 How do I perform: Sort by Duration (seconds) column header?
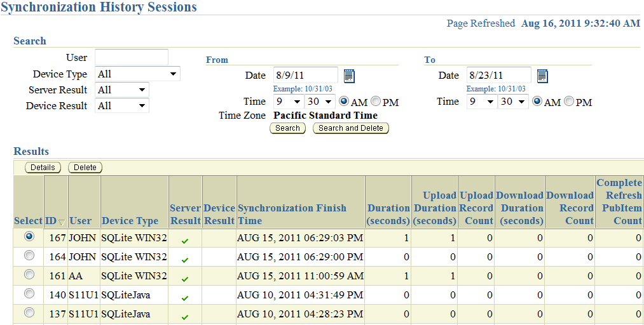coord(388,215)
